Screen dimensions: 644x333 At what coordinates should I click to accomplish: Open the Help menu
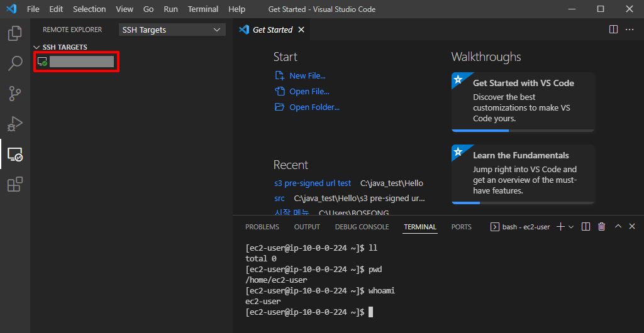coord(236,9)
